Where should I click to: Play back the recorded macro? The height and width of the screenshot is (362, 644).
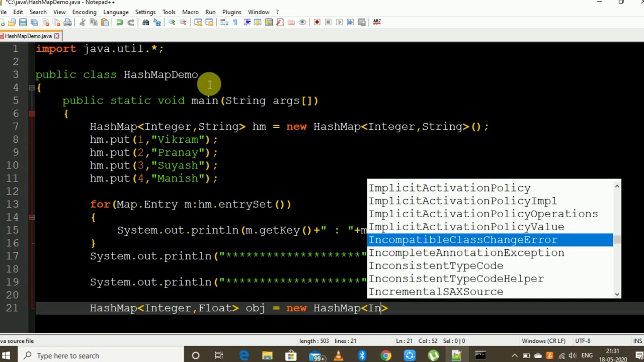(339, 22)
